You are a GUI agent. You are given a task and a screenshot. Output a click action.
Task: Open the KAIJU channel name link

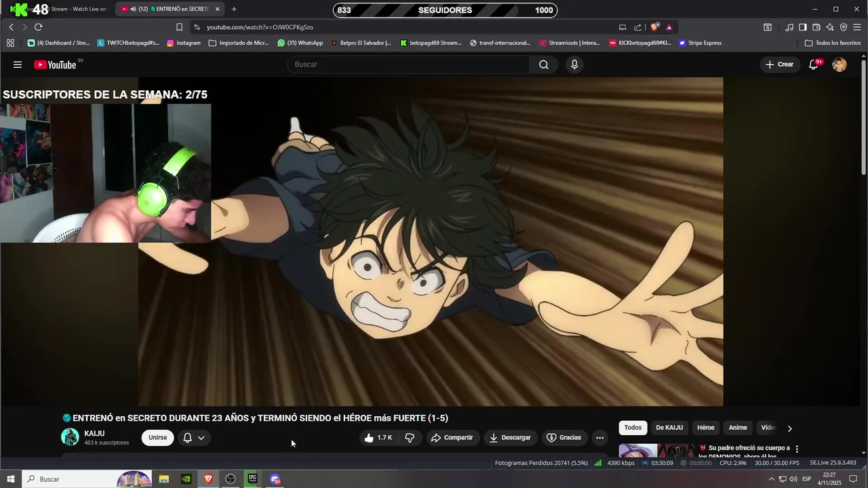point(94,434)
